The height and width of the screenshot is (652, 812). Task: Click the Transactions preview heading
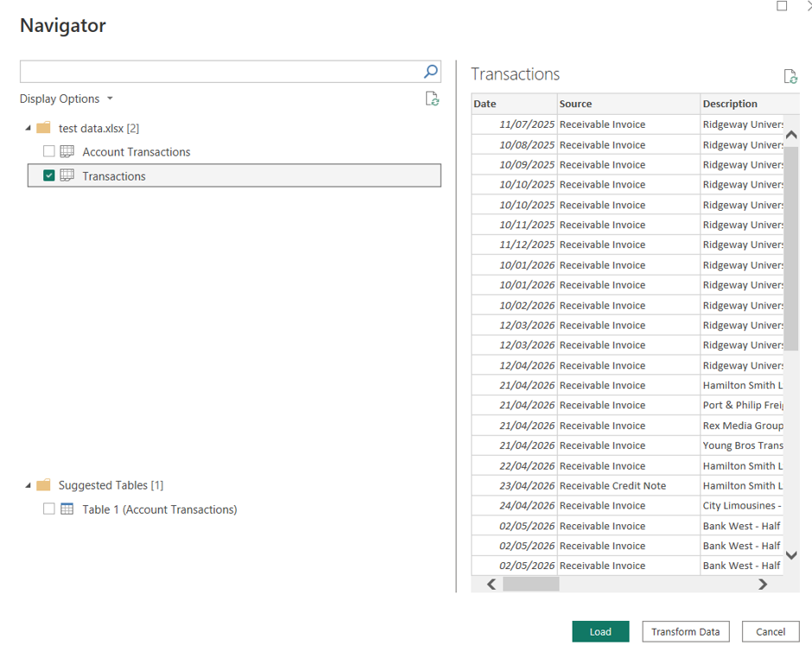coord(515,74)
